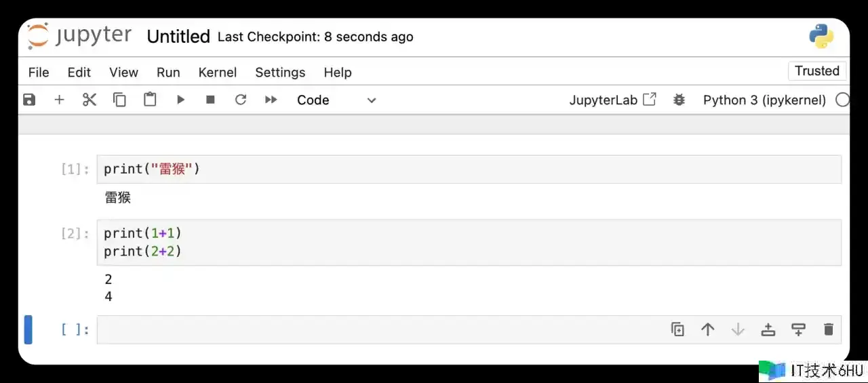This screenshot has height=383, width=868.
Task: Insert a cell with the plus icon
Action: tap(59, 100)
